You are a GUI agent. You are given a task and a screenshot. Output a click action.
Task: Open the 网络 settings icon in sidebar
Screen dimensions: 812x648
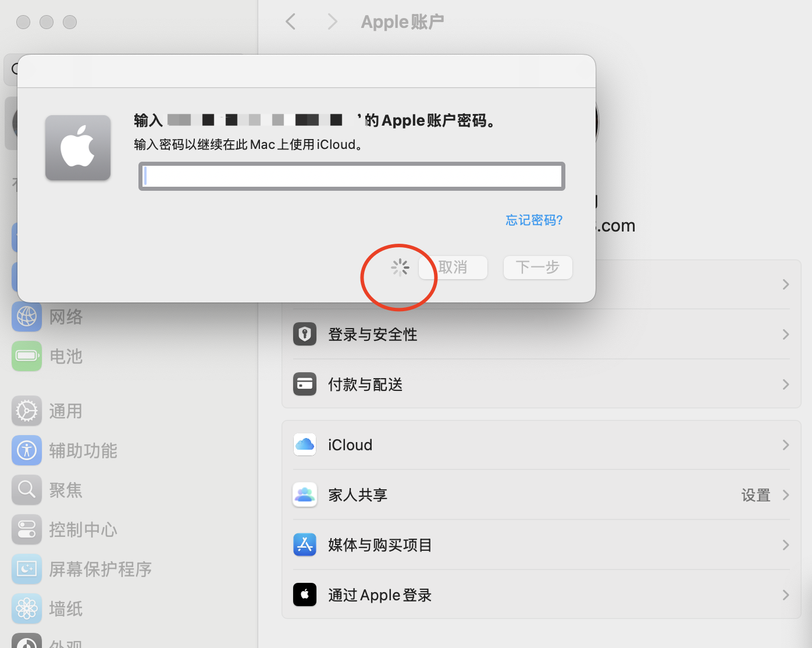click(27, 316)
